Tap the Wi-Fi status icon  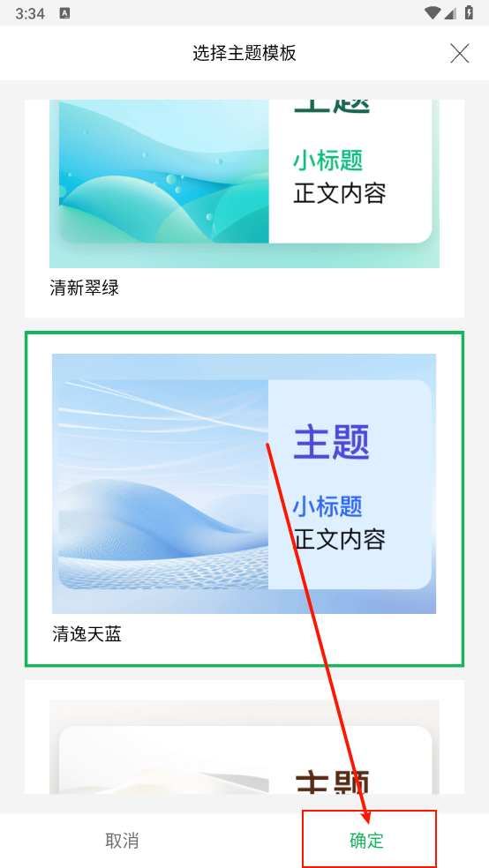tap(432, 12)
